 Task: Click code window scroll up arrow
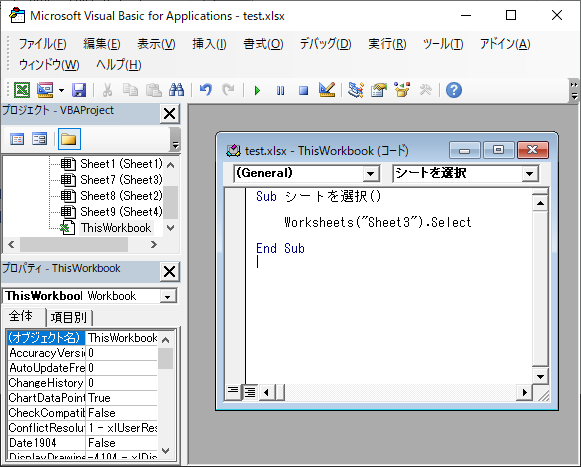point(540,203)
